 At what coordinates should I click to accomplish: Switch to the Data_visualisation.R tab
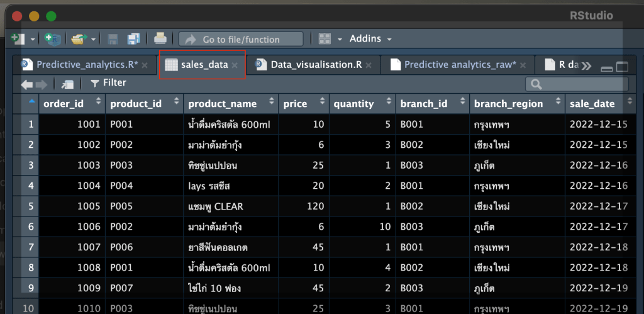coord(316,65)
